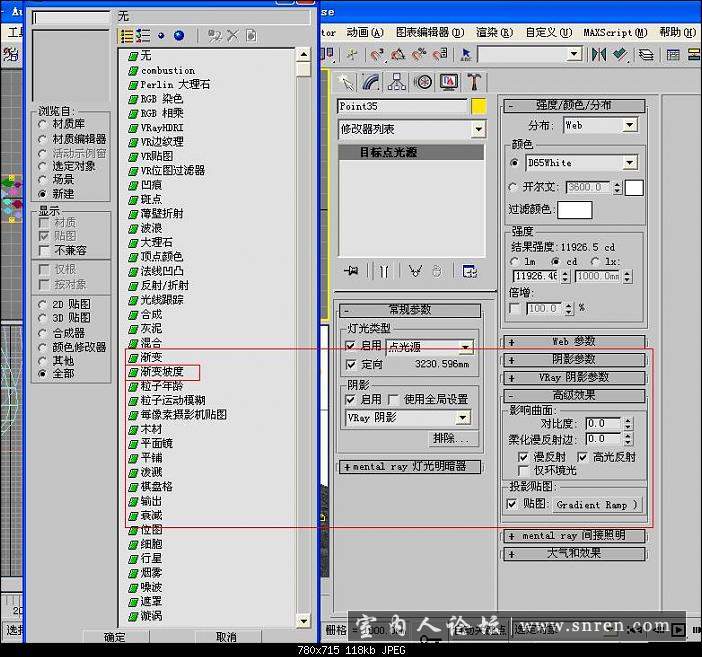
Task: Open 修改器列表 modifier list dropdown
Action: tap(411, 129)
